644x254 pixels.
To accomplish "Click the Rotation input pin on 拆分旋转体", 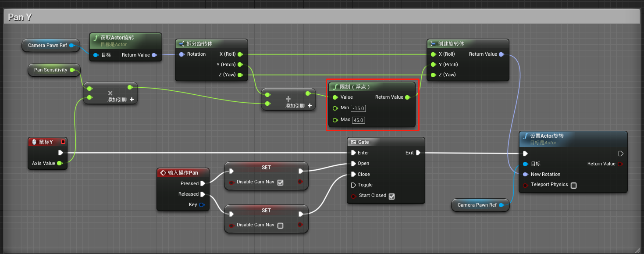I will tap(181, 54).
